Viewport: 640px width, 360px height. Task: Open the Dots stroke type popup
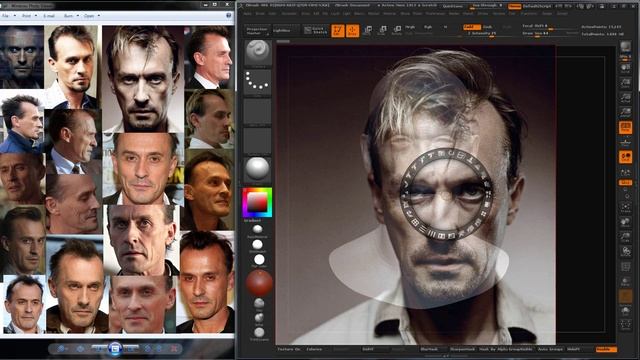(257, 82)
